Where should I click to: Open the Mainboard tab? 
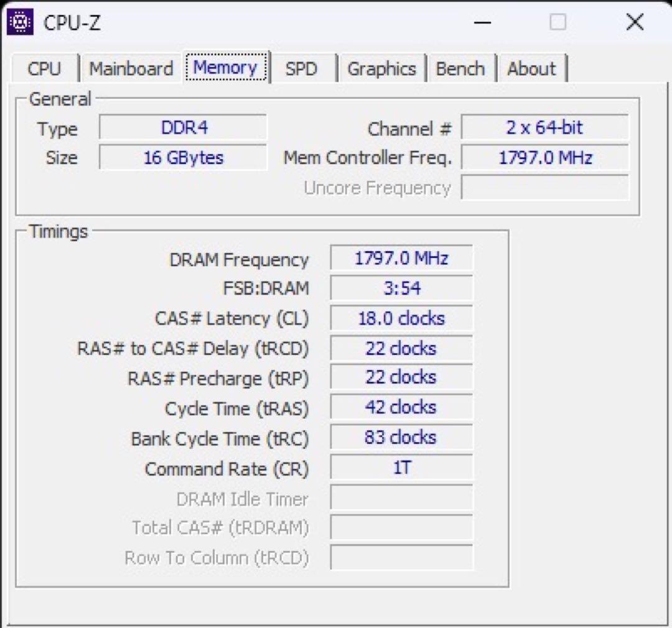(131, 68)
